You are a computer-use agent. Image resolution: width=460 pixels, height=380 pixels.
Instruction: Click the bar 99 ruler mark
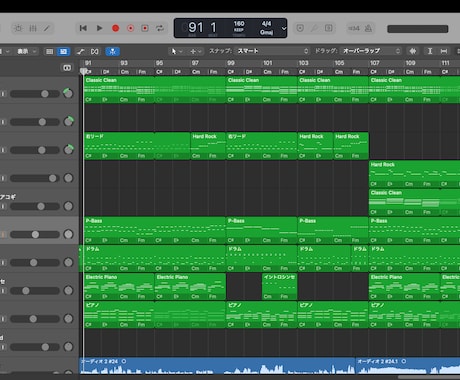coord(231,63)
